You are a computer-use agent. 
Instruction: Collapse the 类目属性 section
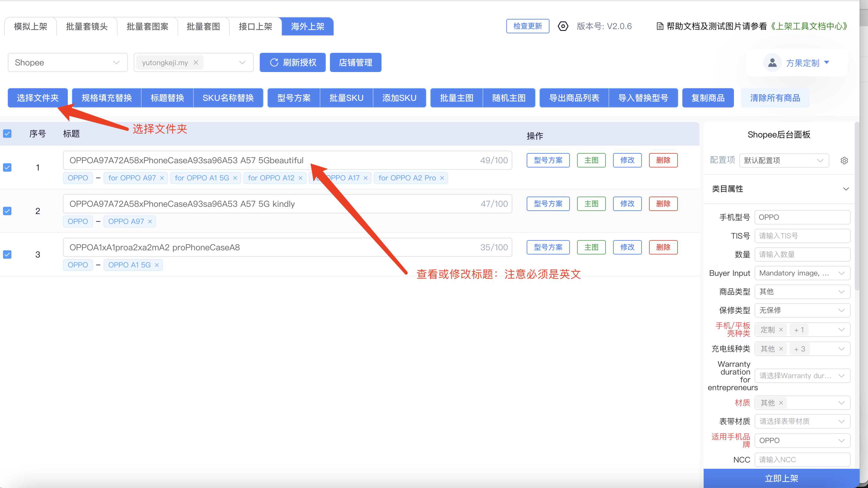tap(846, 189)
